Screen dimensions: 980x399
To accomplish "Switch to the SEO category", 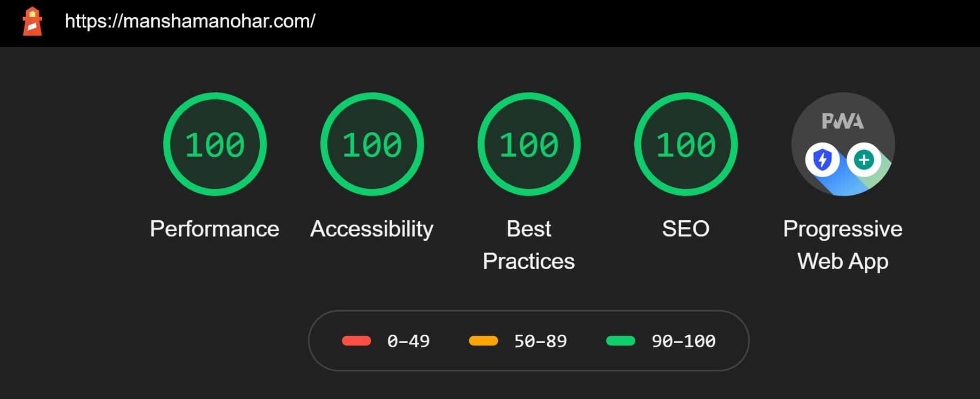I will point(686,228).
